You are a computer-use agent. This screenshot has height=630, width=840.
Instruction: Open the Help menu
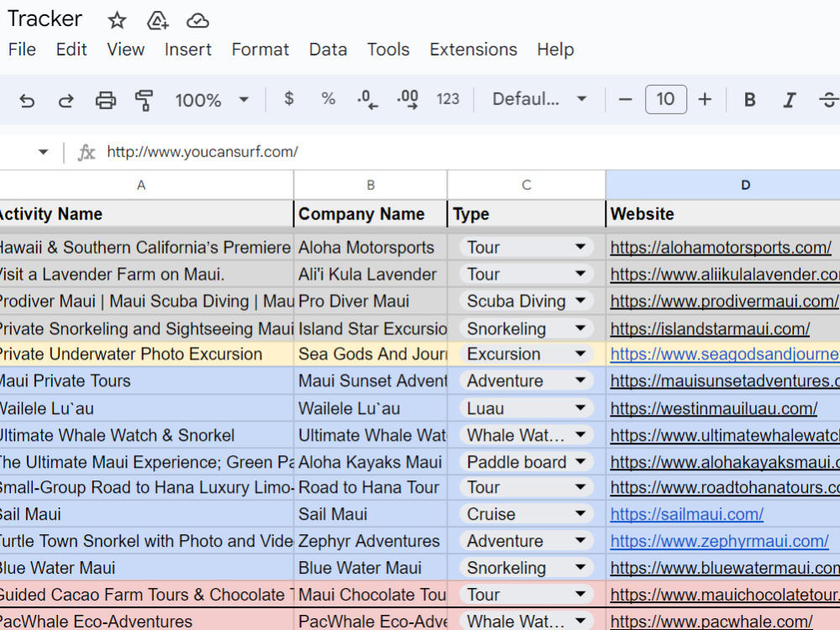[x=555, y=50]
